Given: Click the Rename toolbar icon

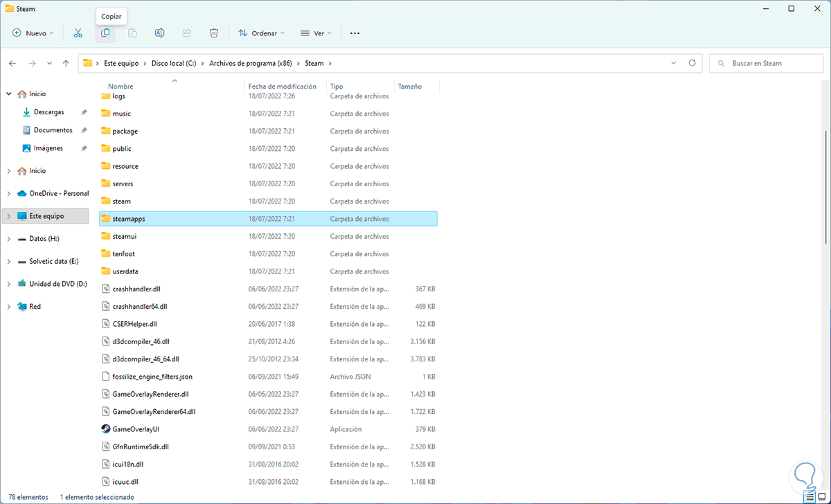Looking at the screenshot, I should click(159, 33).
